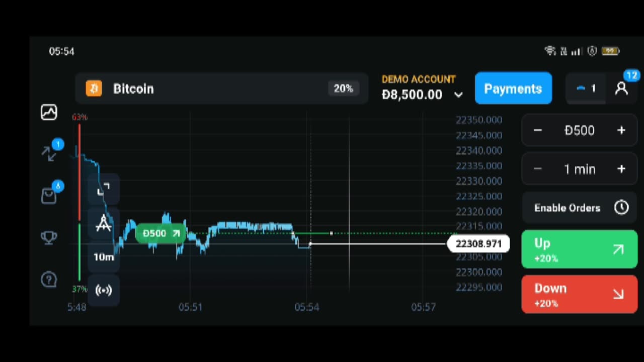This screenshot has height=362, width=644.
Task: Increase the Đ500 trade amount
Action: pos(621,130)
